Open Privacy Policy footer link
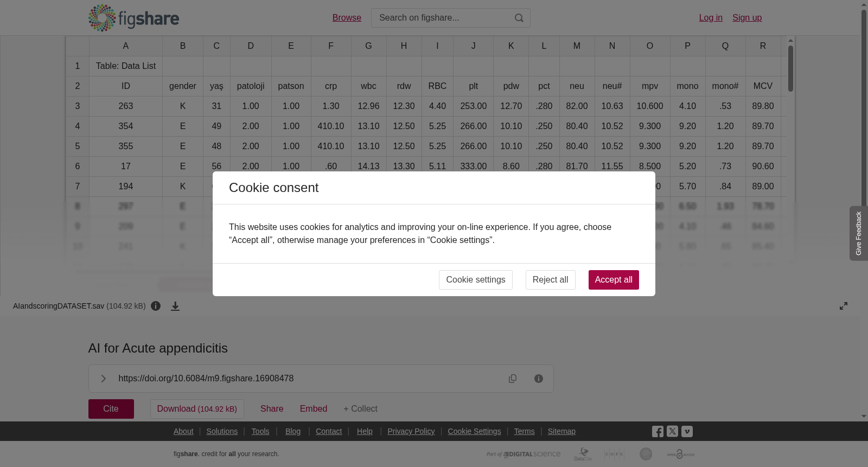 coord(411,431)
